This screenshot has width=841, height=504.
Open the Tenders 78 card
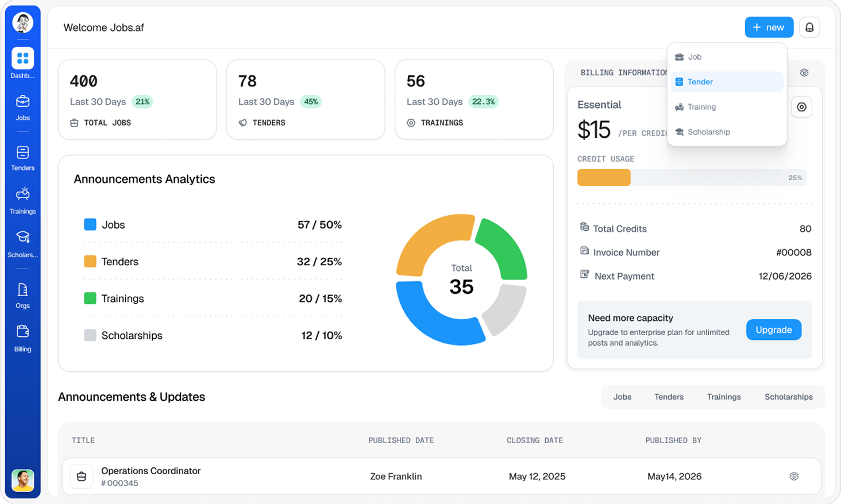click(306, 100)
